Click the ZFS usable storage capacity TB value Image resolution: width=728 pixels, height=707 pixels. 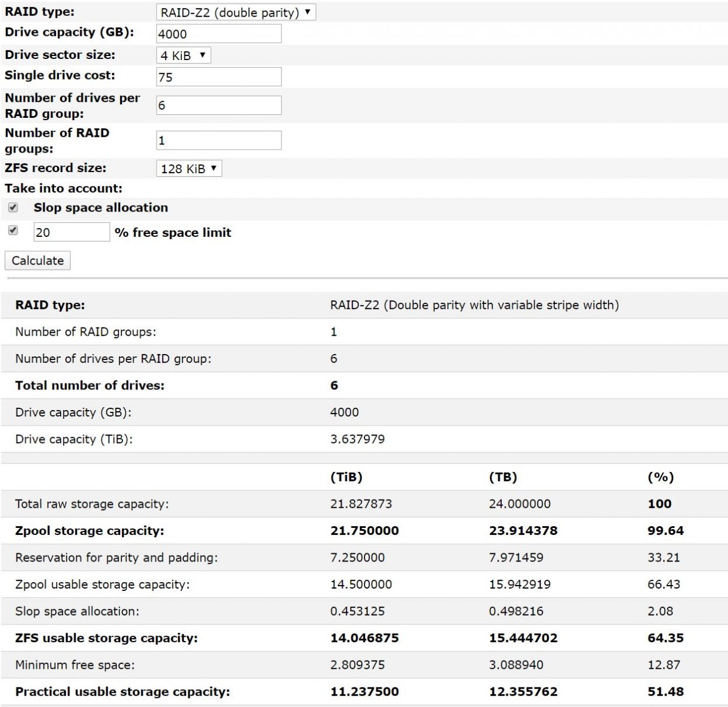coord(523,638)
